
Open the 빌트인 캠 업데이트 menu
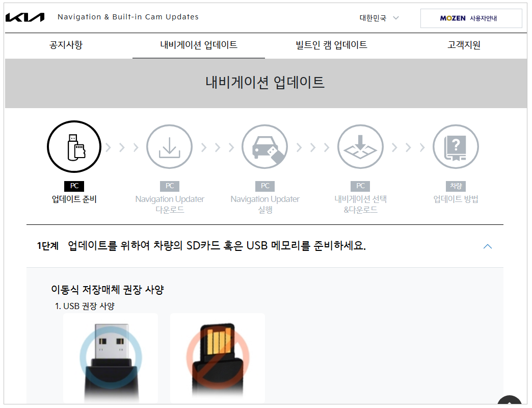coord(332,45)
